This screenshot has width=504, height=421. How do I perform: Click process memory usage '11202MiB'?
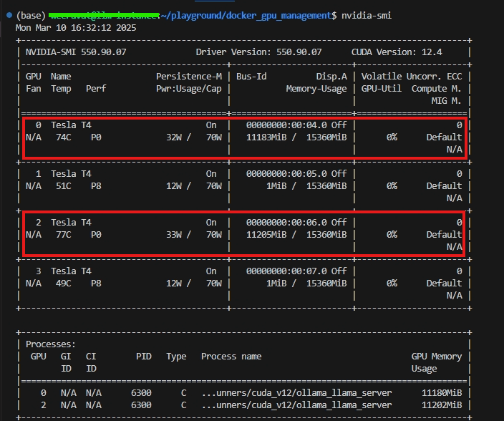[442, 405]
